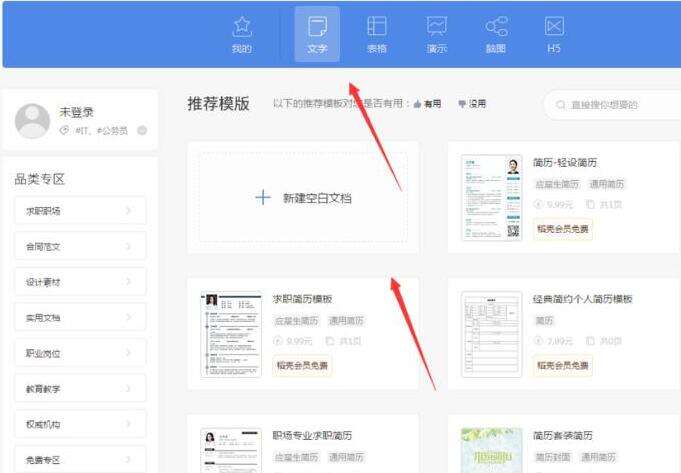Click the 稻壳会员免费 badge on 经典简约个人简历模板
The height and width of the screenshot is (473, 681).
coord(562,365)
